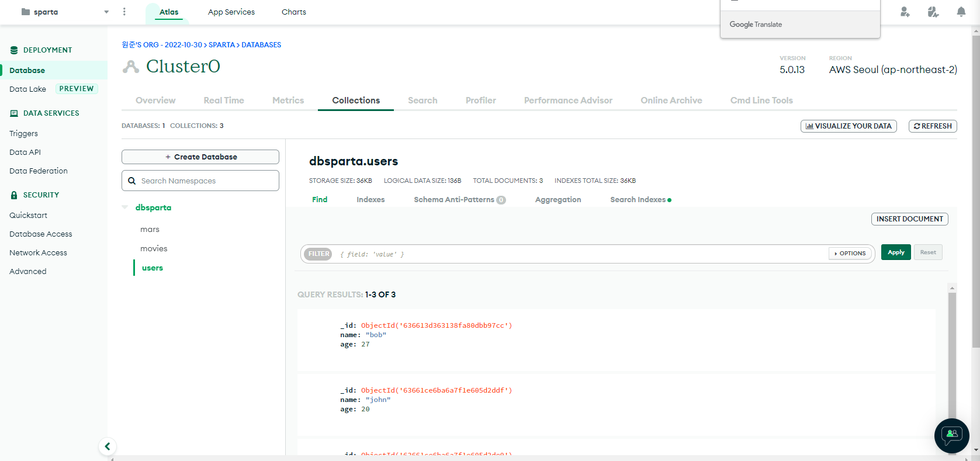The height and width of the screenshot is (461, 980).
Task: Open the Aggregation sub-tab
Action: [558, 200]
